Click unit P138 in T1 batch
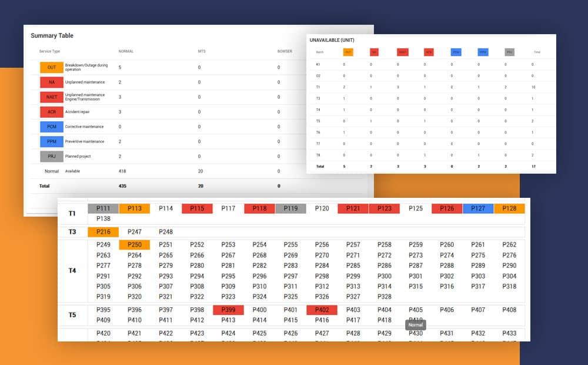588x365 pixels. 103,218
